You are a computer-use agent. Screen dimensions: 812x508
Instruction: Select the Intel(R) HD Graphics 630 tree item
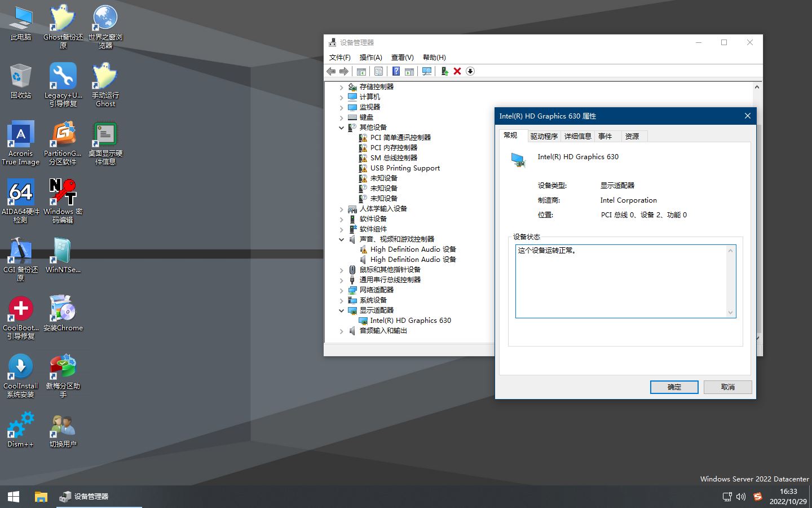(x=411, y=321)
